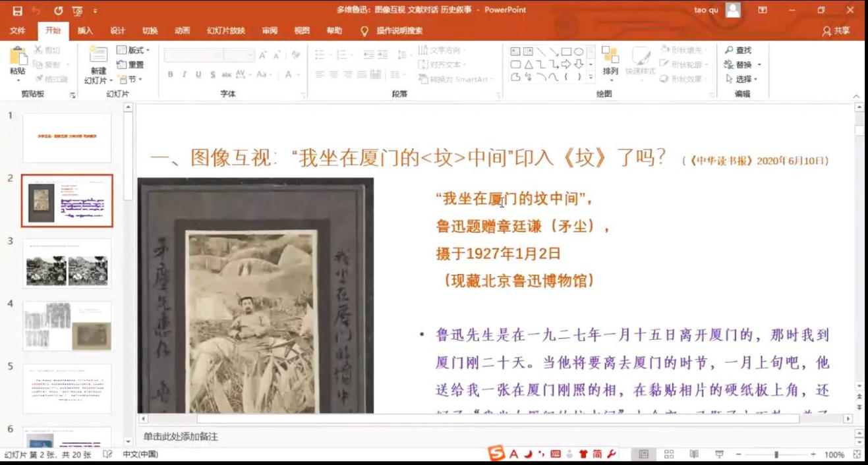This screenshot has width=868, height=465.
Task: Open the Slide Show (幻灯片放映) tab
Action: click(225, 31)
